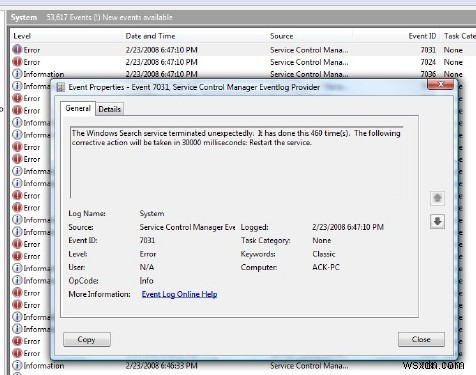The height and width of the screenshot is (375, 476).
Task: Click the Level value Error in dialog
Action: point(148,254)
